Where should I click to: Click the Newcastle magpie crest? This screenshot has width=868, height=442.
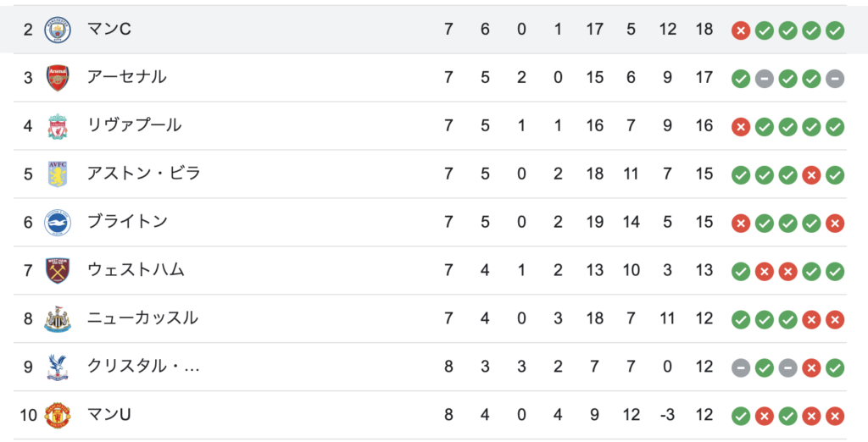coord(58,318)
